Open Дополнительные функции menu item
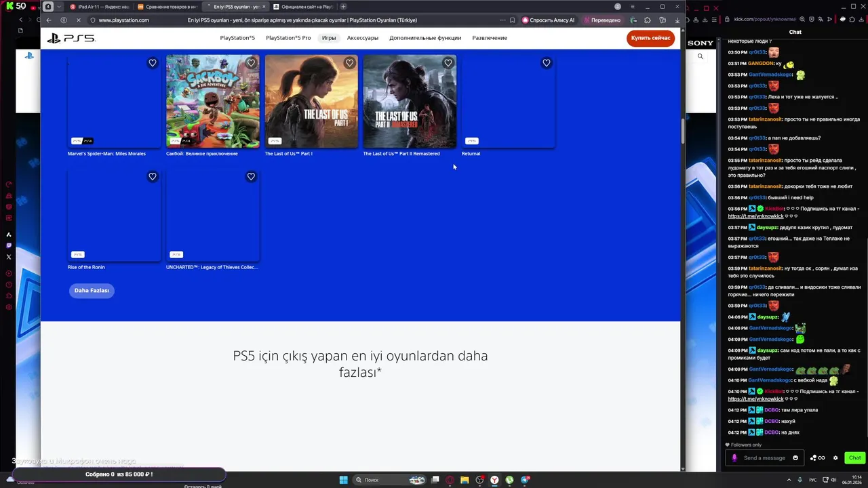Screen dimensions: 868x488 pos(425,38)
